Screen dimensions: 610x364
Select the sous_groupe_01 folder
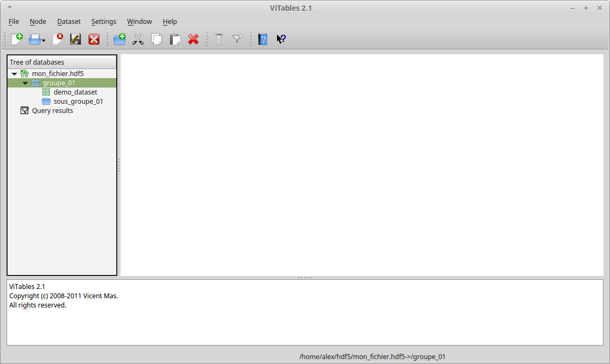tap(78, 102)
